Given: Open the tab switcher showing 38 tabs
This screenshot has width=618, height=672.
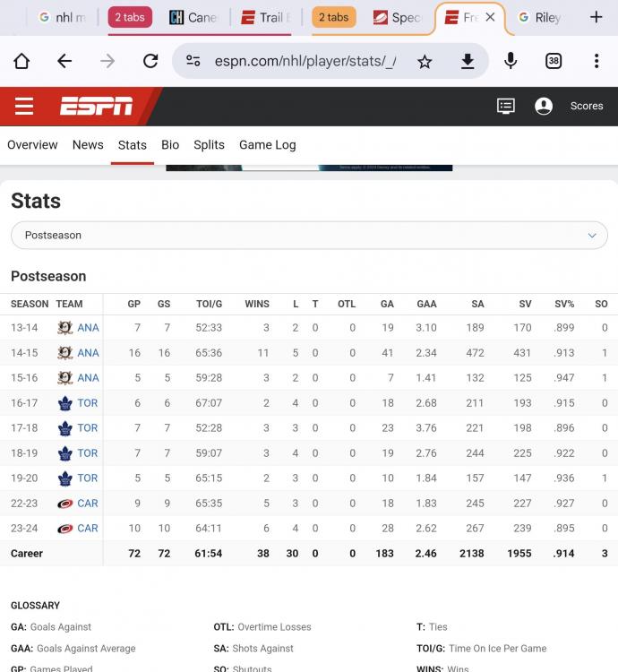Looking at the screenshot, I should [554, 61].
